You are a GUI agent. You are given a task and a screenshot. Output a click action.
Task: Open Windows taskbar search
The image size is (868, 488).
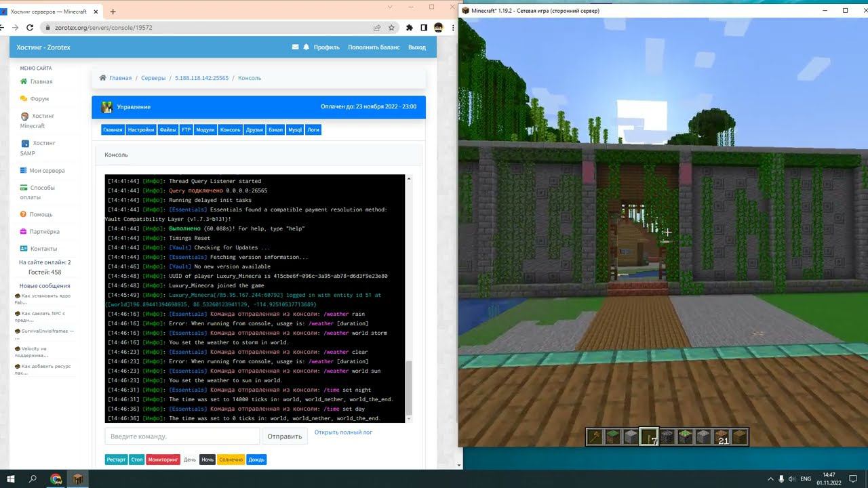[33, 479]
